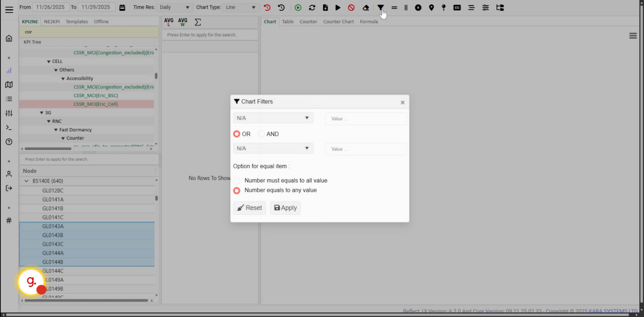Click the centered lines align icon
Viewport: 644px width, 317px height.
point(471,7)
